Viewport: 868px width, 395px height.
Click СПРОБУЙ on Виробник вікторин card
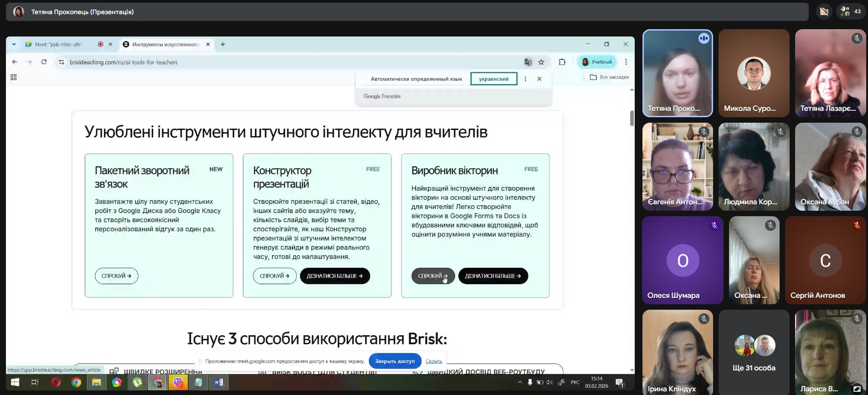[x=433, y=276]
